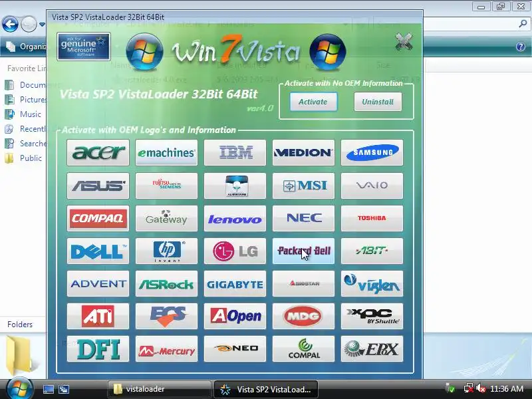This screenshot has height=399, width=532.
Task: Click Show Desktop in Quick Launch
Action: point(48,389)
